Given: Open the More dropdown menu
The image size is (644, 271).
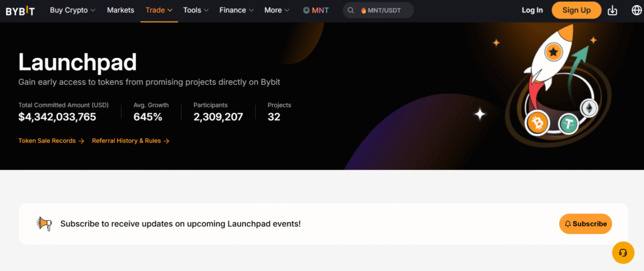Looking at the screenshot, I should 277,10.
